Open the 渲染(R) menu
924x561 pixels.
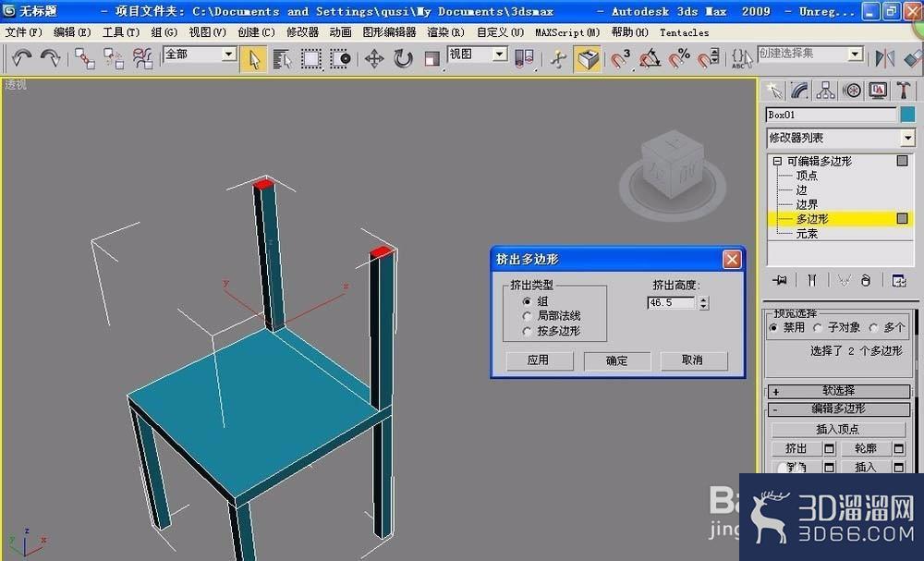click(446, 32)
